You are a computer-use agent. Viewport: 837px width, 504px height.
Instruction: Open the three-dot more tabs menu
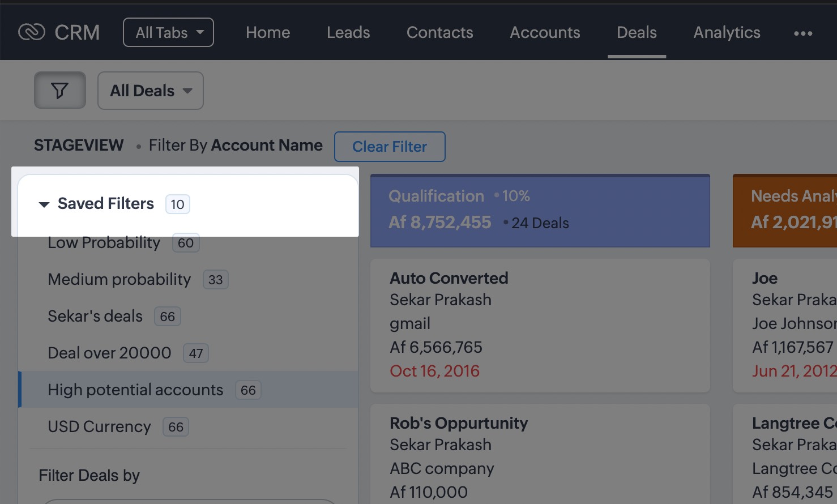coord(802,33)
